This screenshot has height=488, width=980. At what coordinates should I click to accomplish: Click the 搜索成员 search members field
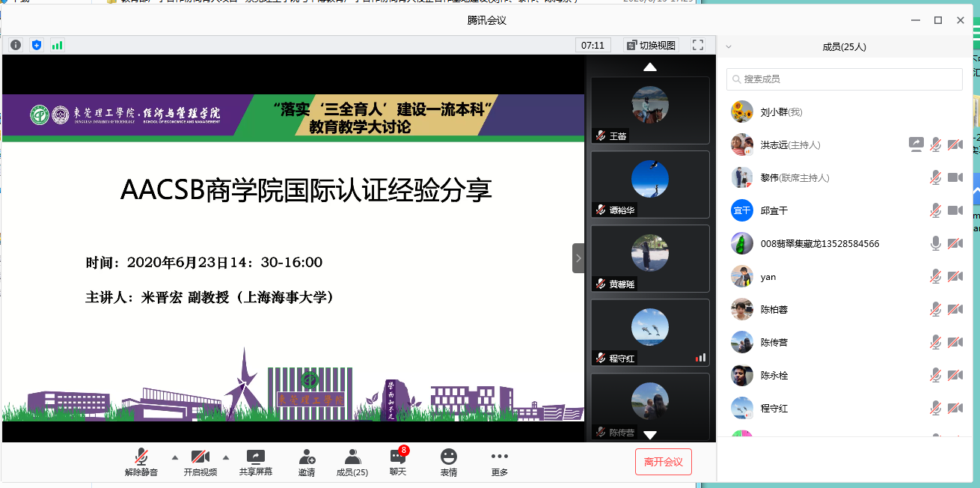[x=845, y=79]
